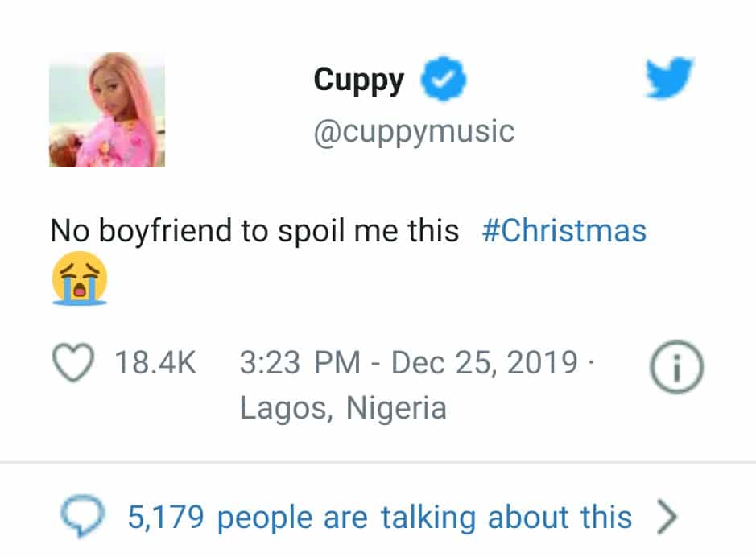
Task: Click the 3:23 PM time text
Action: click(300, 363)
